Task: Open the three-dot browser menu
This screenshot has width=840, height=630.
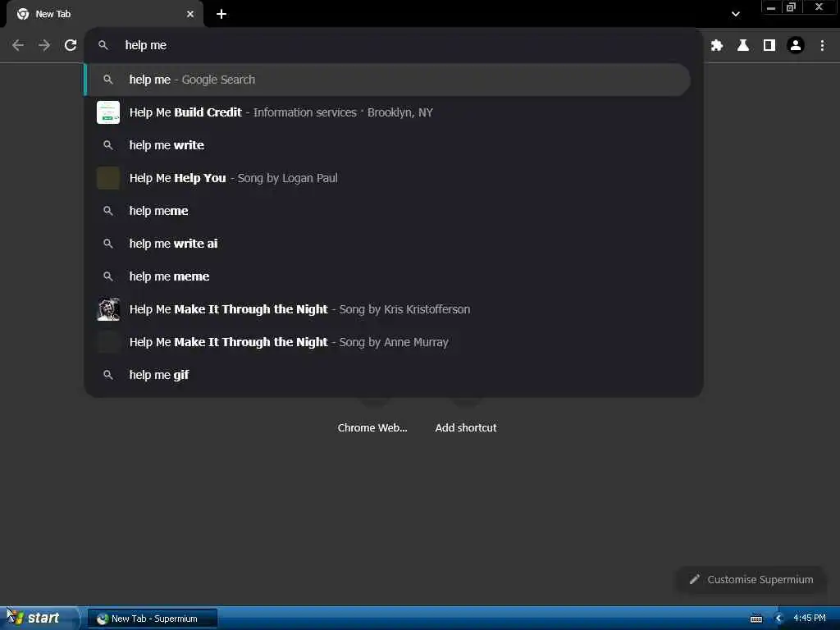Action: click(822, 46)
